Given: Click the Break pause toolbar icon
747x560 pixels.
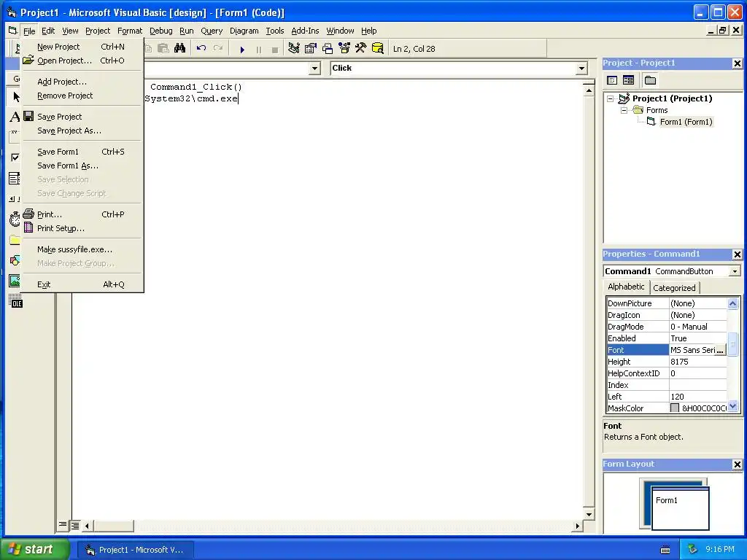Looking at the screenshot, I should (259, 49).
